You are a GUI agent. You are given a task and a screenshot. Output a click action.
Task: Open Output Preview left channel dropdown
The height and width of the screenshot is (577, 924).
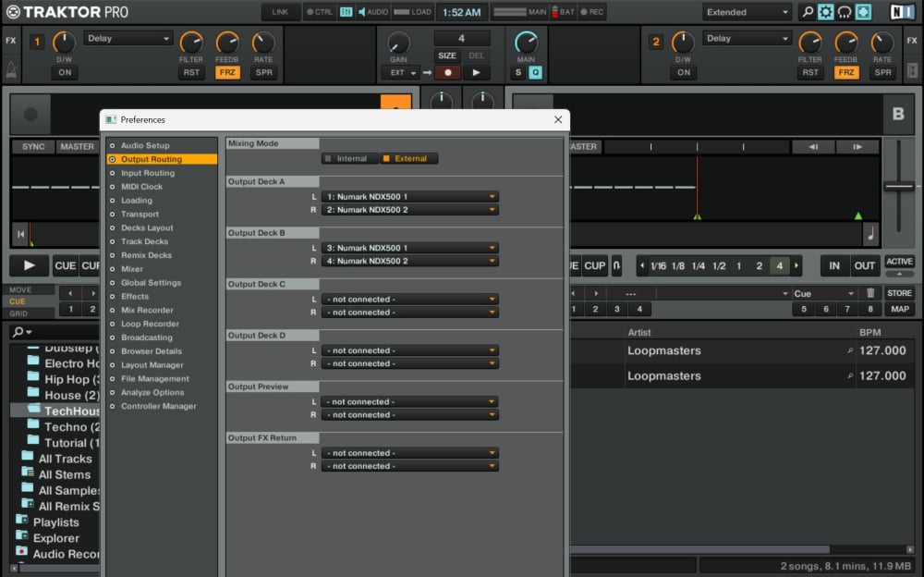point(410,402)
